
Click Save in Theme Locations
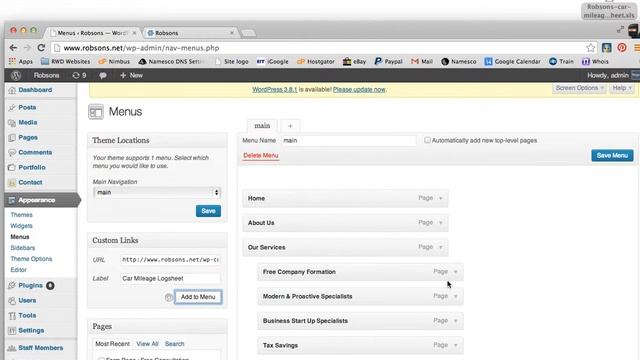208,211
